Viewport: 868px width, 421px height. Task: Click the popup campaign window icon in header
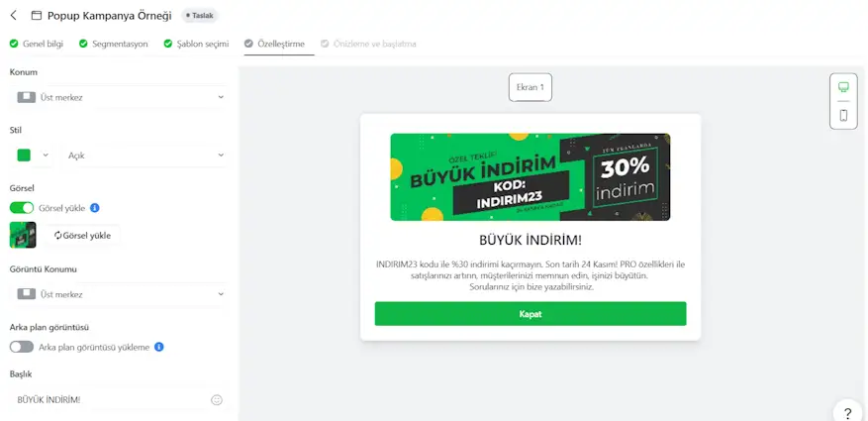point(37,16)
